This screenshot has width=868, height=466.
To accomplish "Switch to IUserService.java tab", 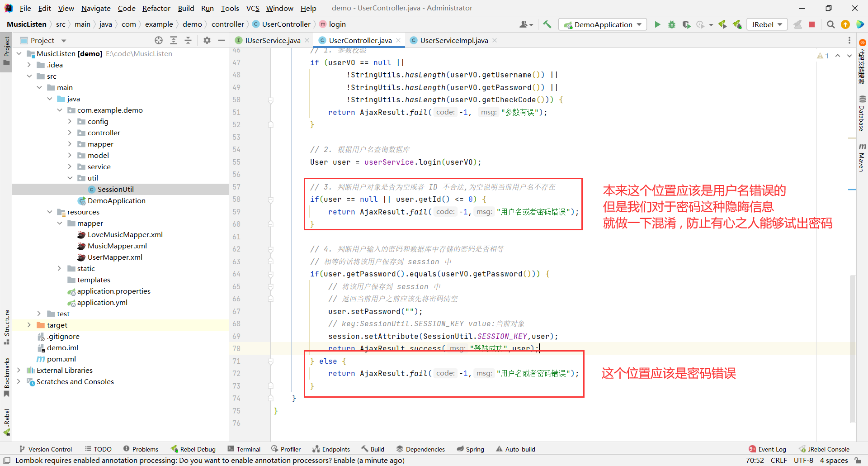I will 273,40.
